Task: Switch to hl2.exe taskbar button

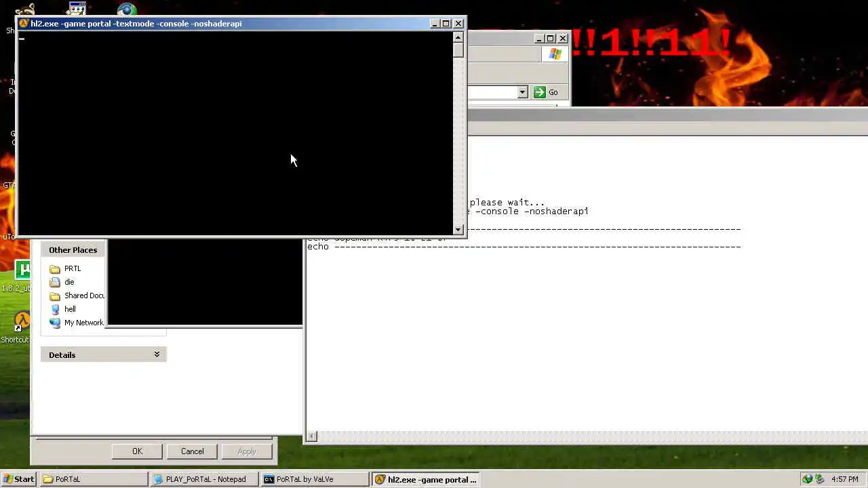Action: click(x=426, y=479)
